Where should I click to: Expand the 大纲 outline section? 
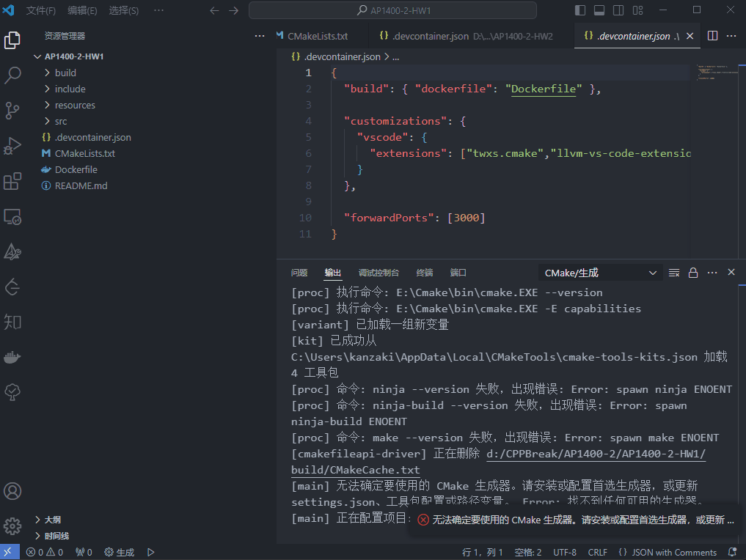[x=52, y=520]
